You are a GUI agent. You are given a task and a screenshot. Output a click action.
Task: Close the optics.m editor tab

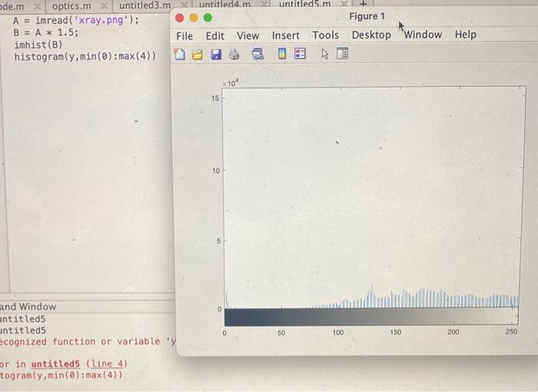[105, 6]
